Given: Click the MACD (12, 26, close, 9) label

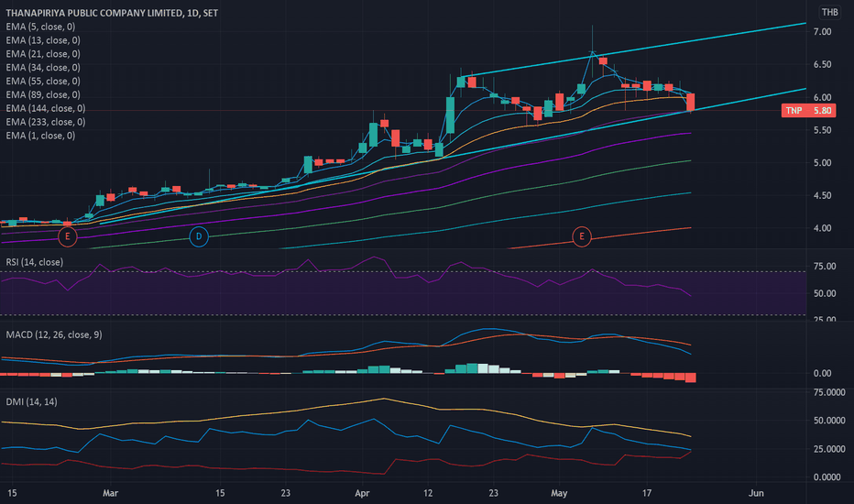Looking at the screenshot, I should [x=54, y=334].
